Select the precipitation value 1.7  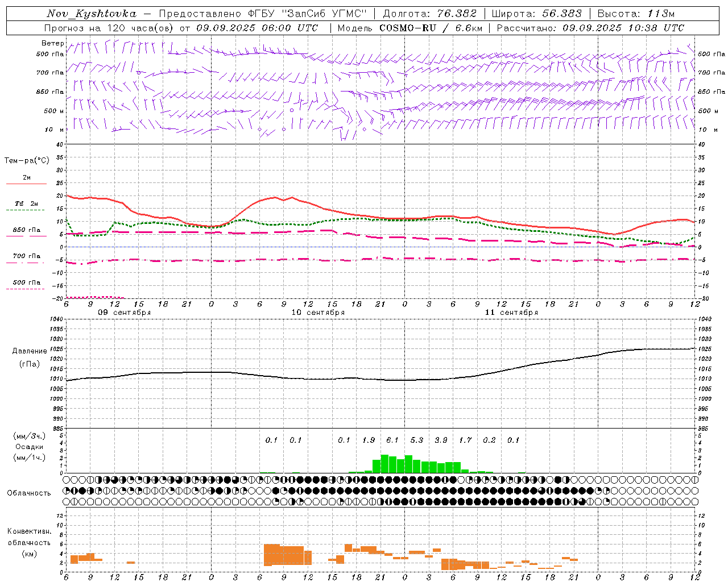coord(465,440)
